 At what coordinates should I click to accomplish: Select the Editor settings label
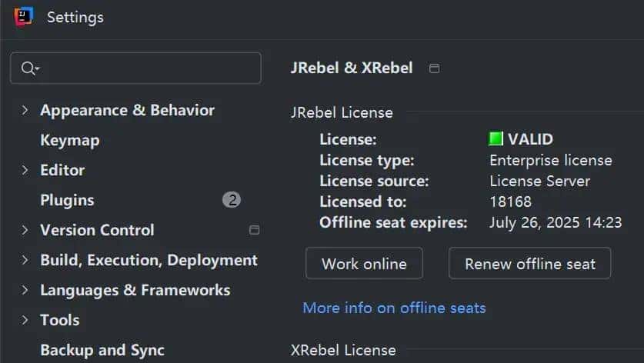pyautogui.click(x=62, y=170)
